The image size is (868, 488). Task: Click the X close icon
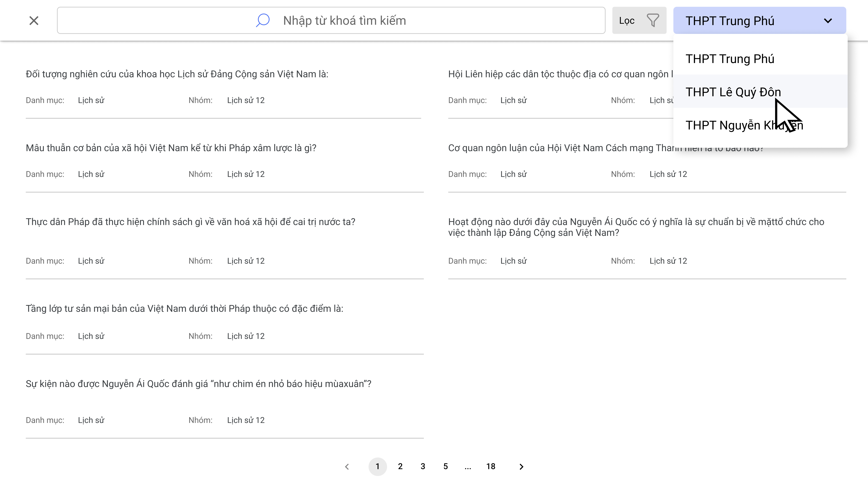click(x=34, y=21)
